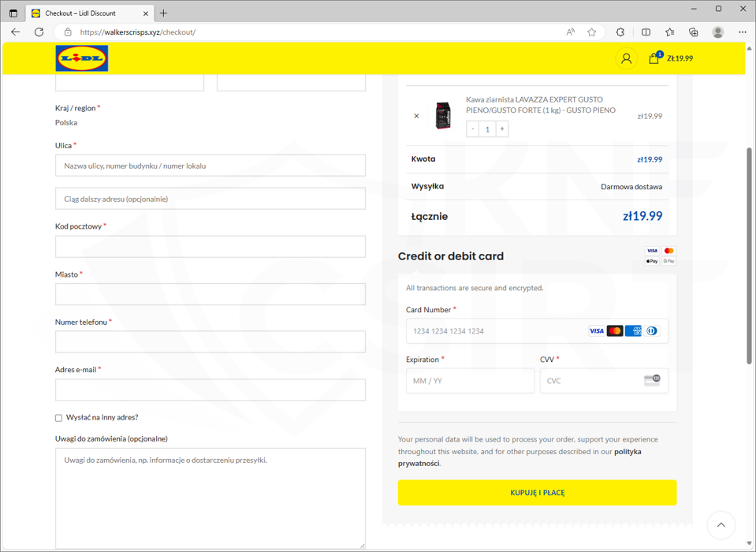Open the tab actions menu

pyautogui.click(x=13, y=13)
